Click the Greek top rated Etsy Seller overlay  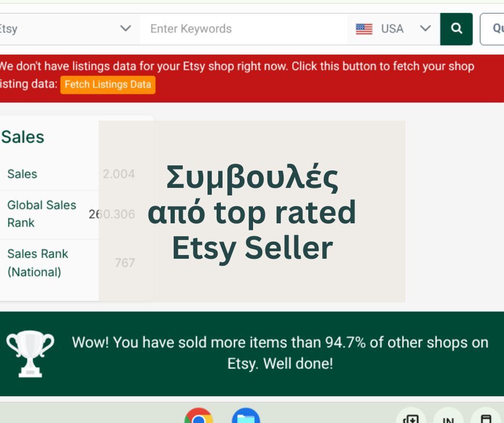252,212
